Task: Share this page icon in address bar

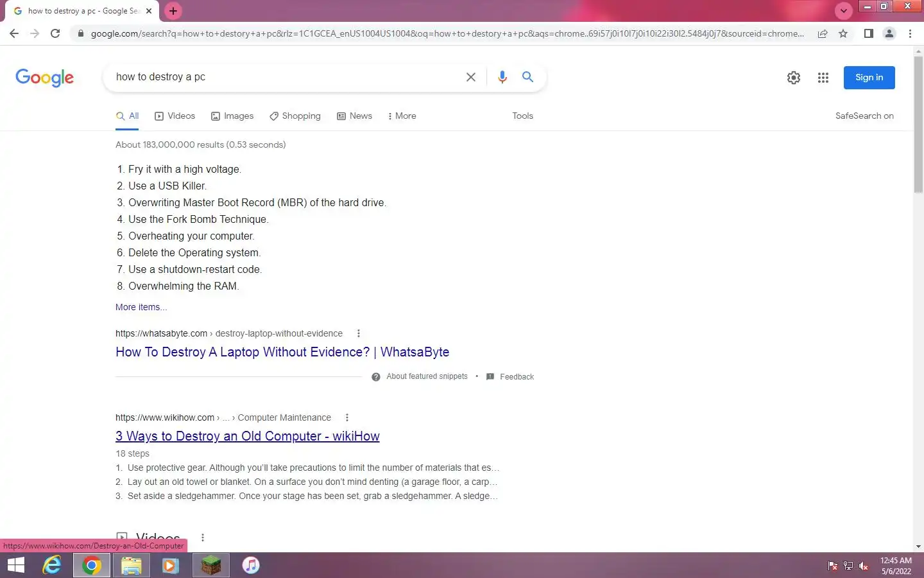Action: 823,33
